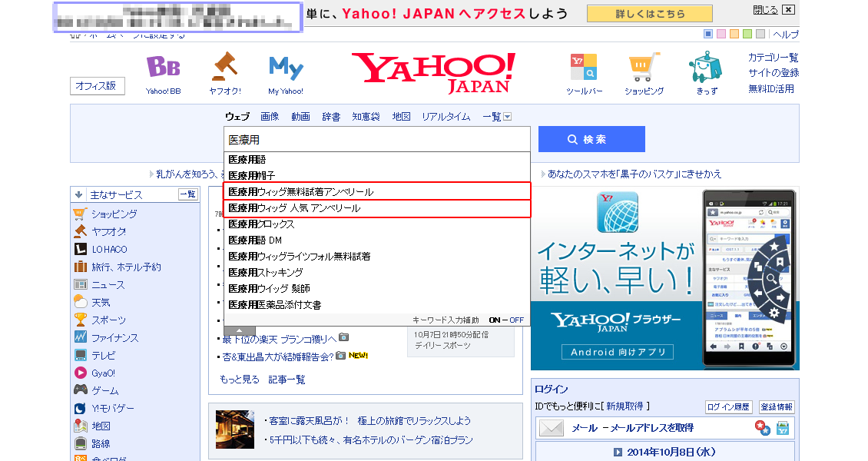
Task: Click the テレビ icon in the sidebar
Action: point(80,355)
